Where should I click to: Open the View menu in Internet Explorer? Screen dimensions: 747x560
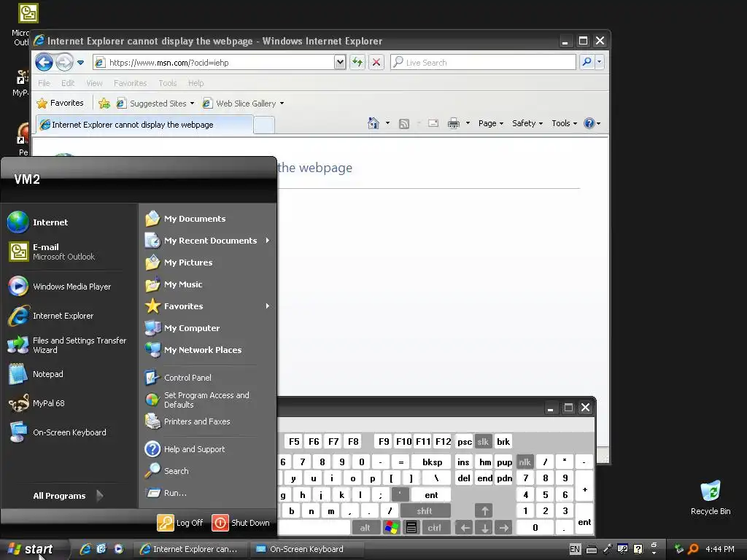coord(94,83)
